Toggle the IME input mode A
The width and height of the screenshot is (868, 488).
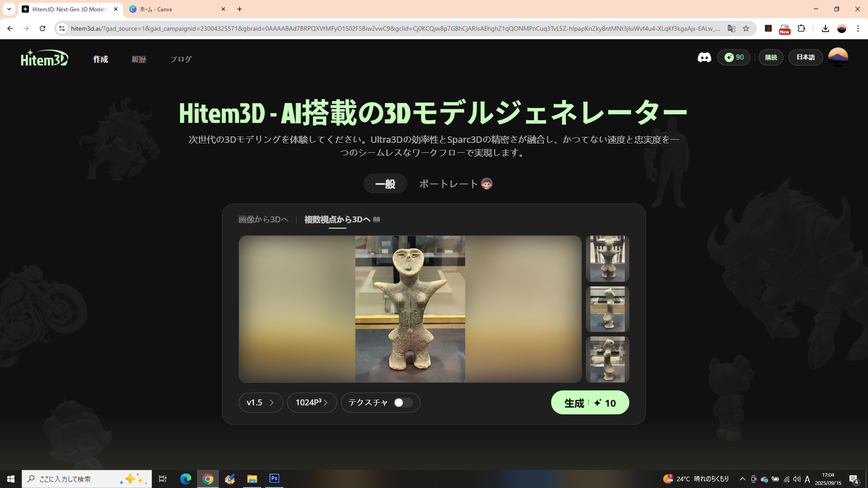[x=807, y=479]
